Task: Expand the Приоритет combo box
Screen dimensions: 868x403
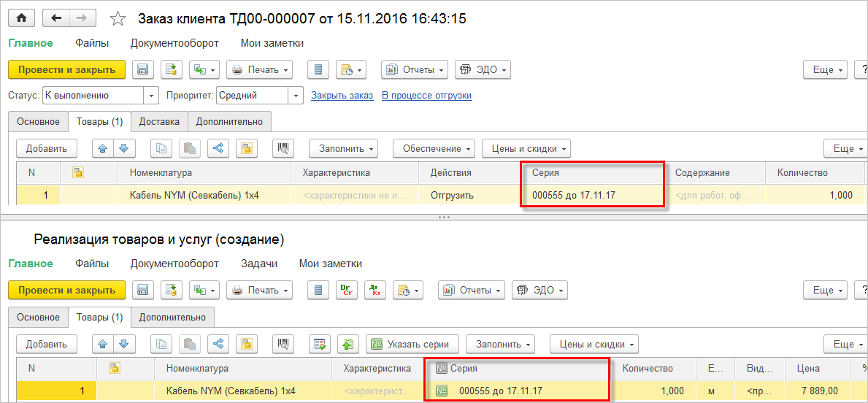Action: [296, 96]
